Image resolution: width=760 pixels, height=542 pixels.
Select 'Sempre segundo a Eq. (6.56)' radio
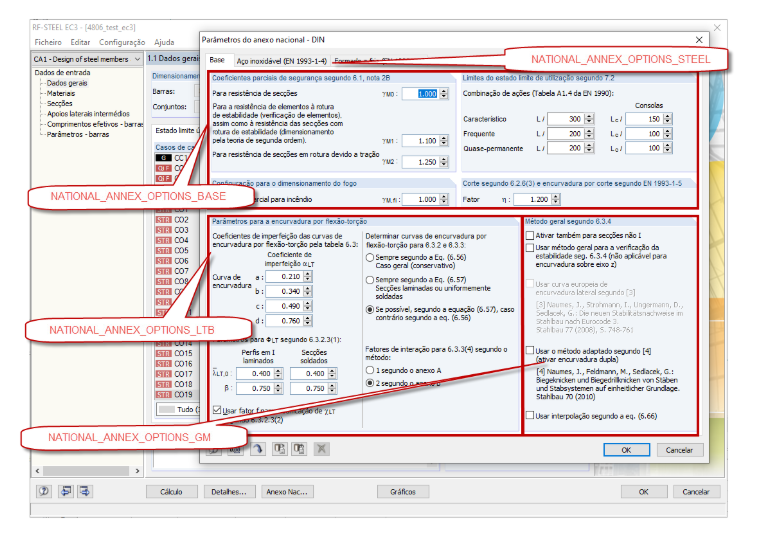(370, 257)
